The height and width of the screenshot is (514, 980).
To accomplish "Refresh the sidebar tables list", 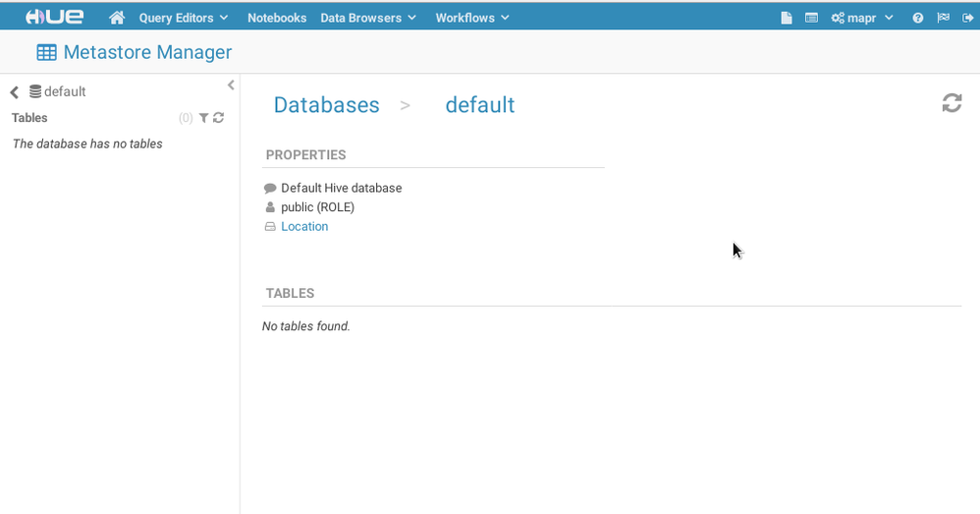I will click(219, 118).
